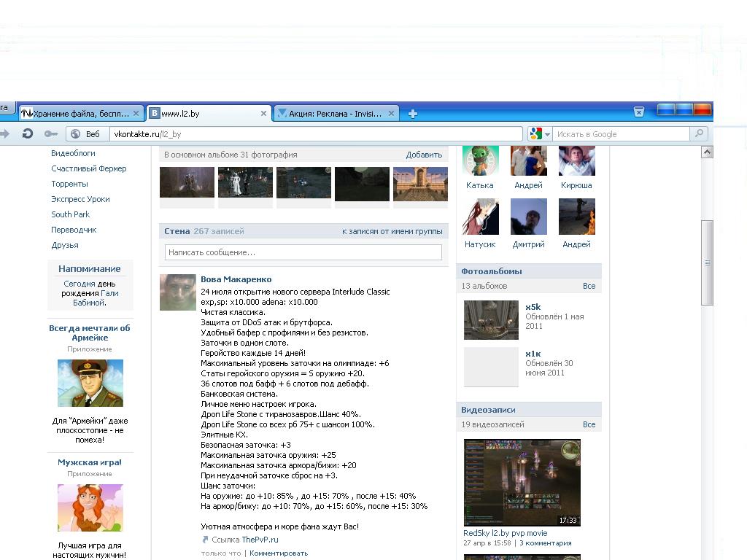The height and width of the screenshot is (560, 747).
Task: Open the Мужская игра! app title
Action: 90,462
